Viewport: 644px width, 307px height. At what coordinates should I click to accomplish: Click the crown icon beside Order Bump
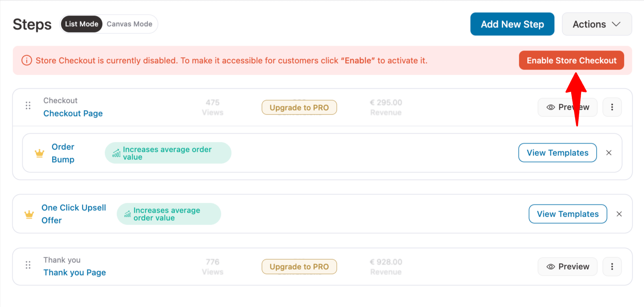[39, 153]
